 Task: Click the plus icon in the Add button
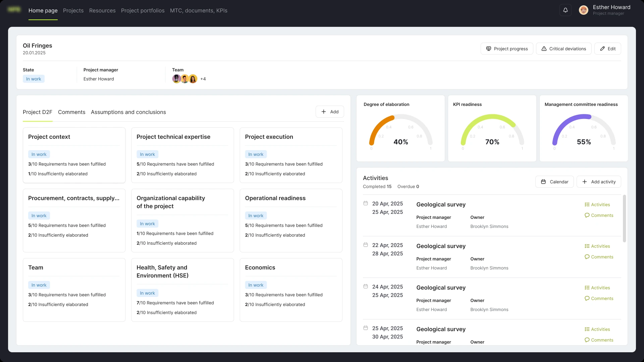pyautogui.click(x=324, y=112)
